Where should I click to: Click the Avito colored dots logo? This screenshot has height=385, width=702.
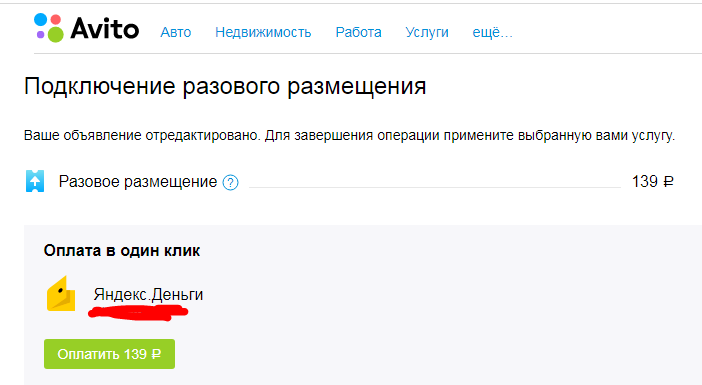49,28
